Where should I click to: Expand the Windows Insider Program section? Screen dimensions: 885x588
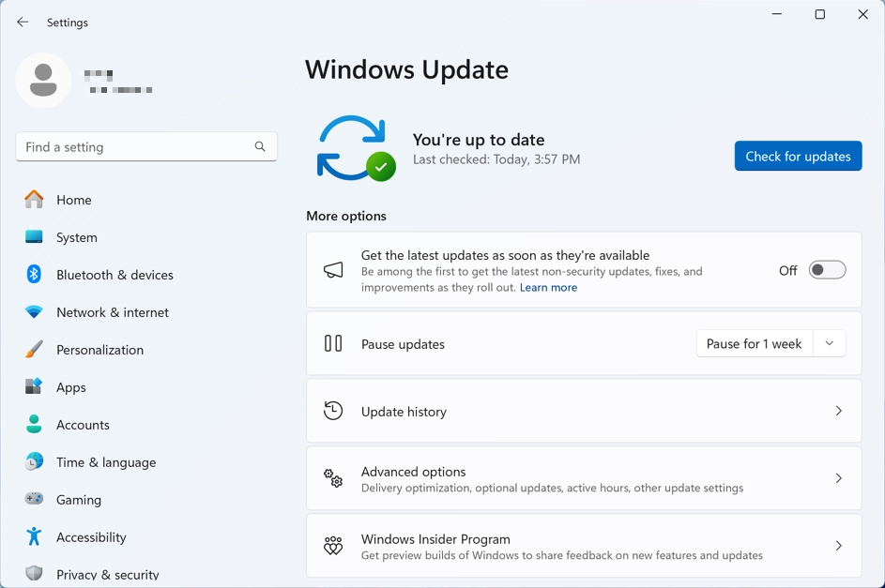tap(584, 545)
